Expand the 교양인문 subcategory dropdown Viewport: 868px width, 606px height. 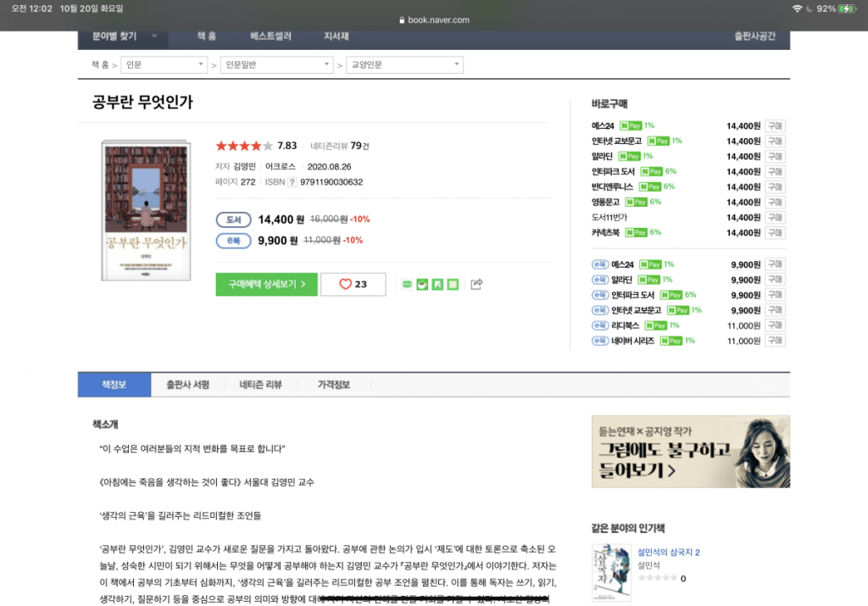[404, 64]
